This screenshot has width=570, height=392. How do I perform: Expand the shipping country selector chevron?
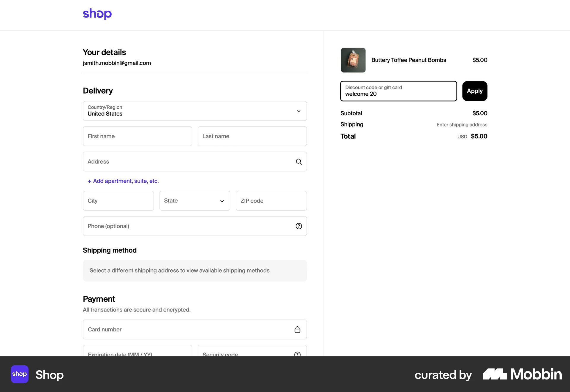(299, 111)
